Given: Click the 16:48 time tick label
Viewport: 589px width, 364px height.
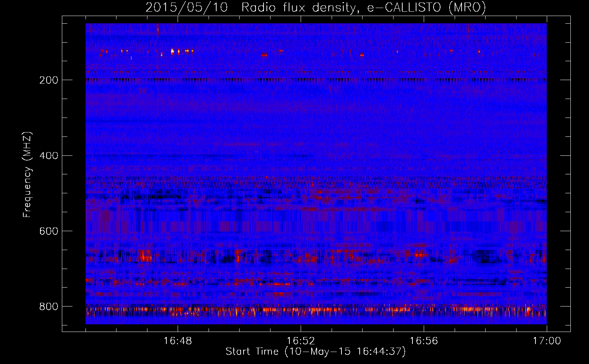Looking at the screenshot, I should (x=178, y=341).
